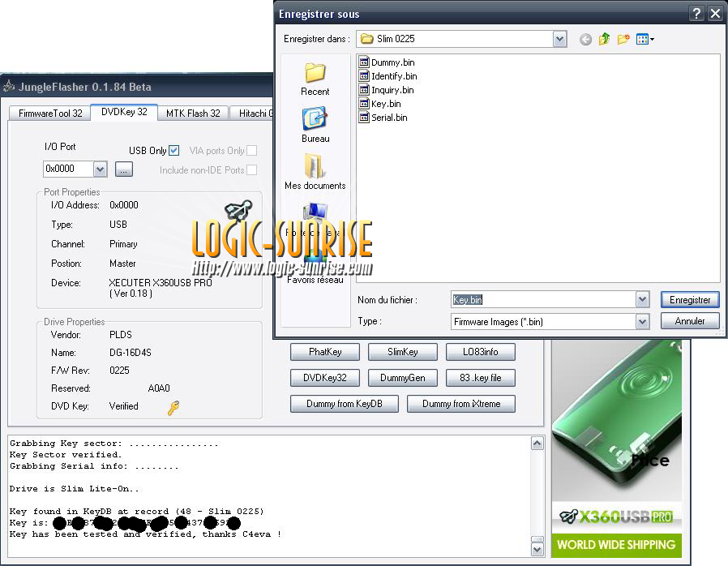Click the JungleFlasher title bar app icon
The image size is (728, 566).
[9, 87]
